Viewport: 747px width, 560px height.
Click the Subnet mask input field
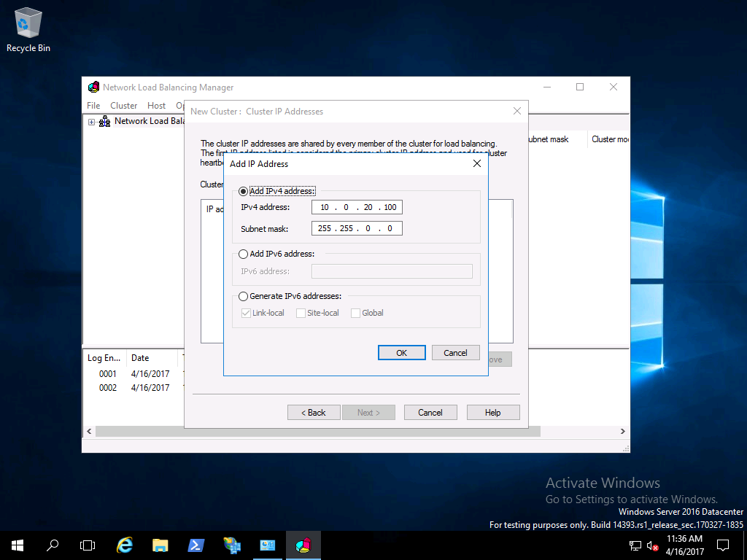tap(357, 229)
